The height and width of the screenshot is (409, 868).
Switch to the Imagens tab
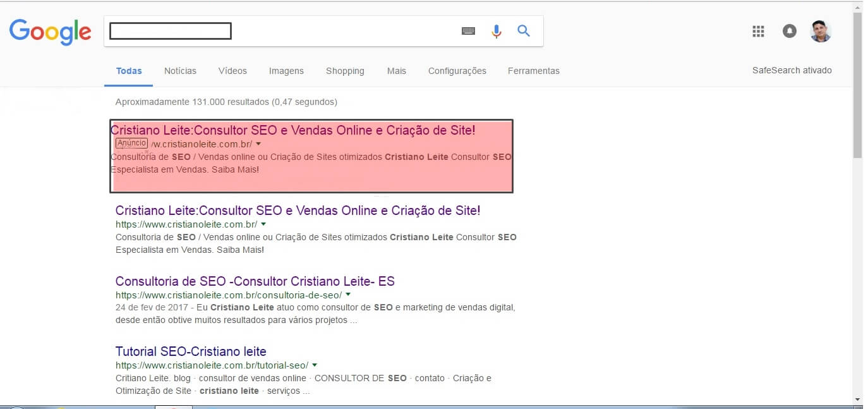[286, 71]
